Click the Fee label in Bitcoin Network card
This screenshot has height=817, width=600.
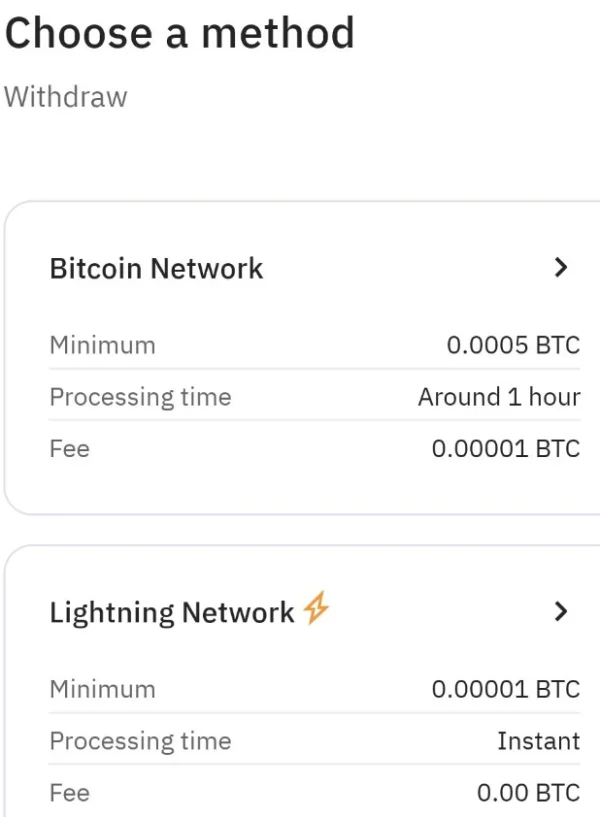pos(70,449)
